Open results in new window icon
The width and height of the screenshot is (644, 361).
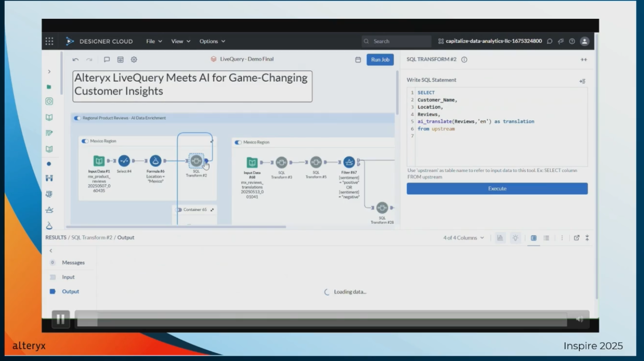point(577,238)
